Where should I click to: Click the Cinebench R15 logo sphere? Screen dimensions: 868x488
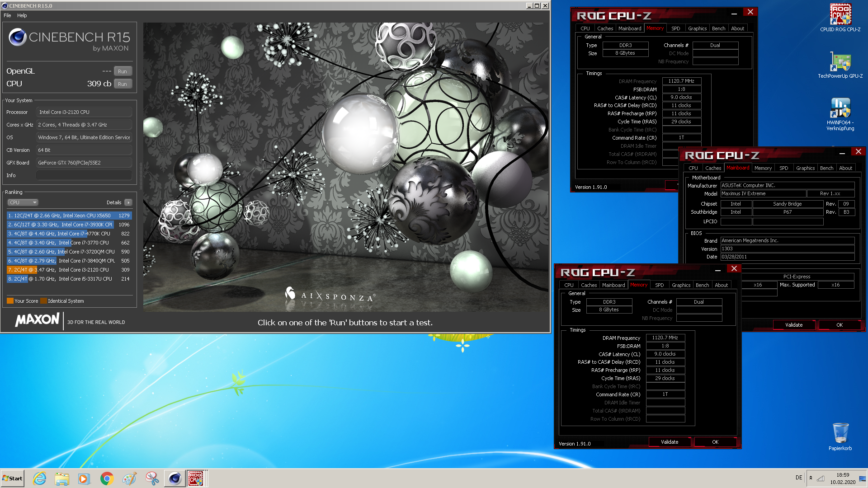(x=17, y=37)
